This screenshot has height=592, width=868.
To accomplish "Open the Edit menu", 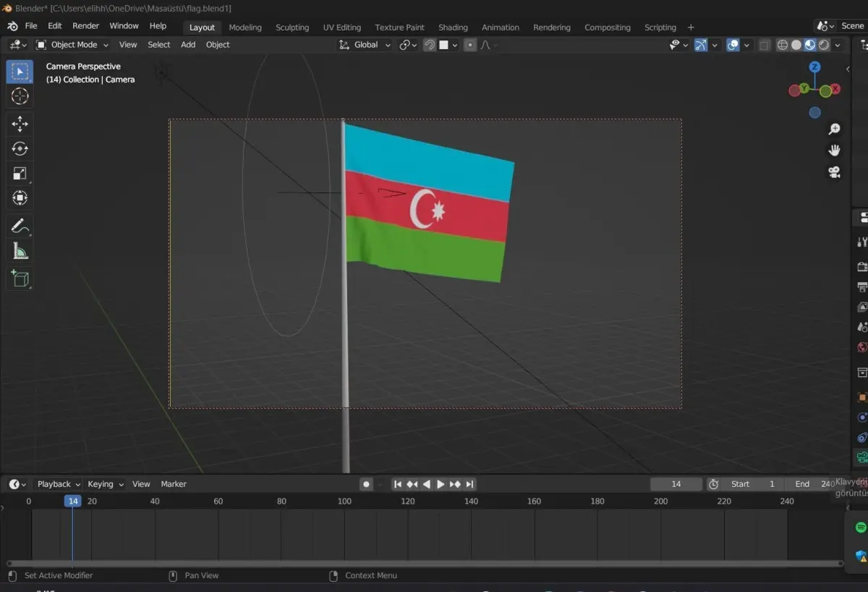I will click(x=55, y=26).
